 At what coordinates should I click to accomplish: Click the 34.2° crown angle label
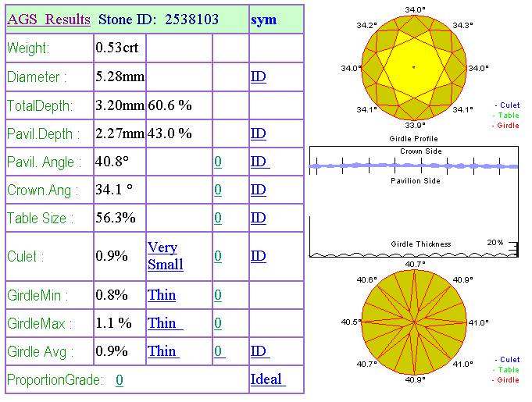pos(366,26)
